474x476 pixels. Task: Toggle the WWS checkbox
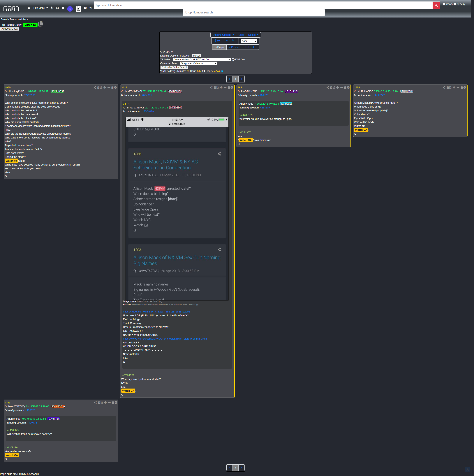click(444, 4)
